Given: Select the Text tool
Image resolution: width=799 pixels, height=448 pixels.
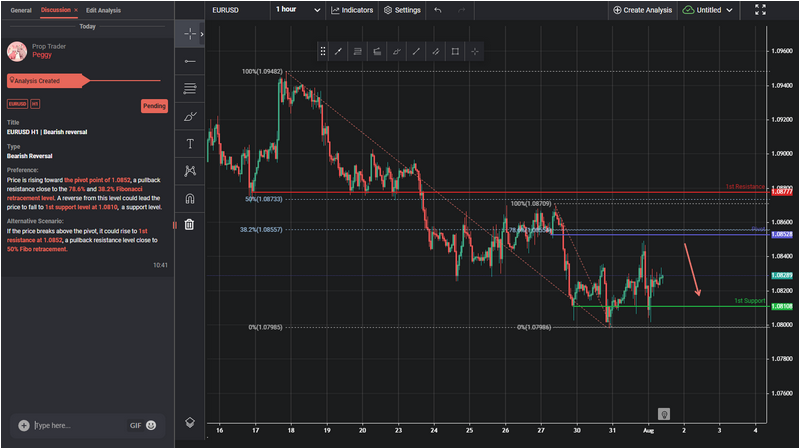Looking at the screenshot, I should click(x=190, y=144).
